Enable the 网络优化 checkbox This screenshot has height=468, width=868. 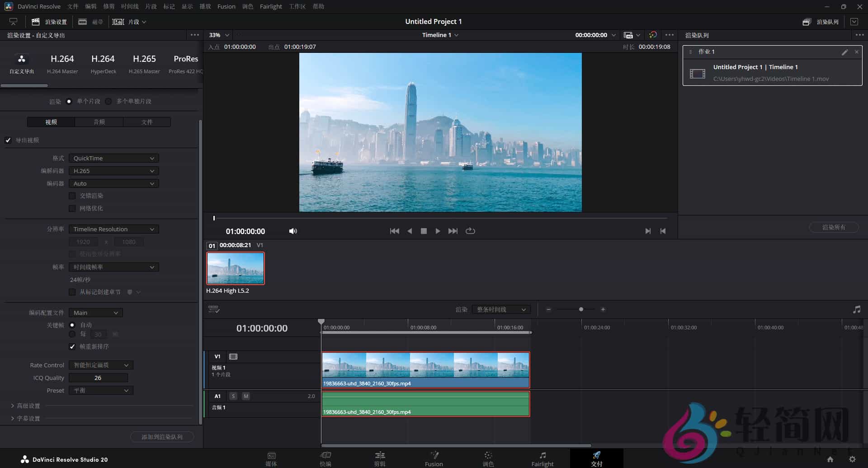pyautogui.click(x=72, y=208)
